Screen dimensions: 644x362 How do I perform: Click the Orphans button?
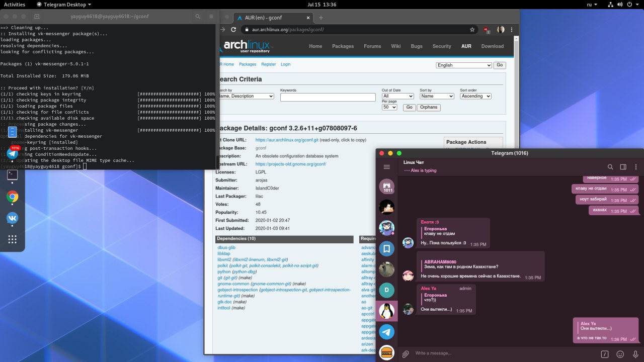(x=429, y=108)
